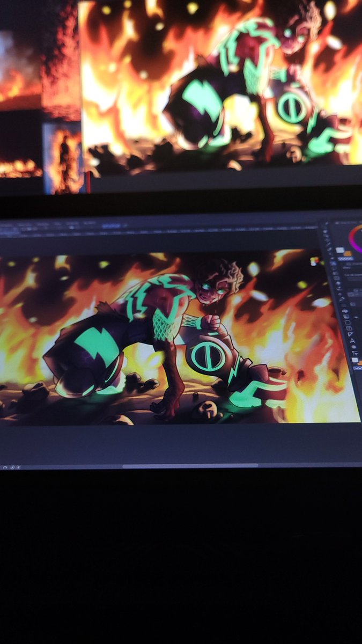Select the Text tool (A icon)
362x644 pixels.
[x=352, y=341]
